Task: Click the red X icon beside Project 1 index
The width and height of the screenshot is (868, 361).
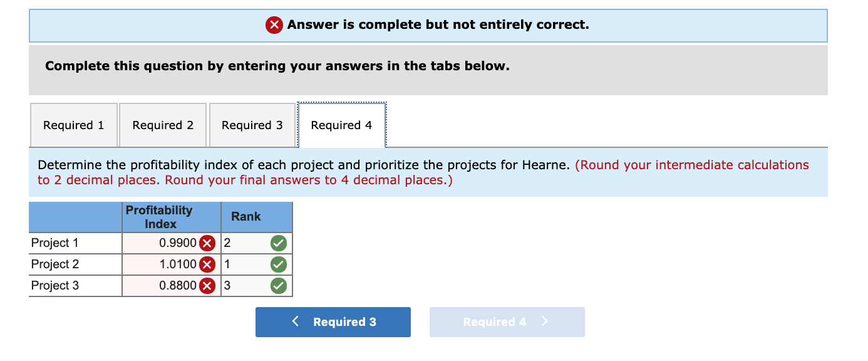Action: click(x=207, y=243)
